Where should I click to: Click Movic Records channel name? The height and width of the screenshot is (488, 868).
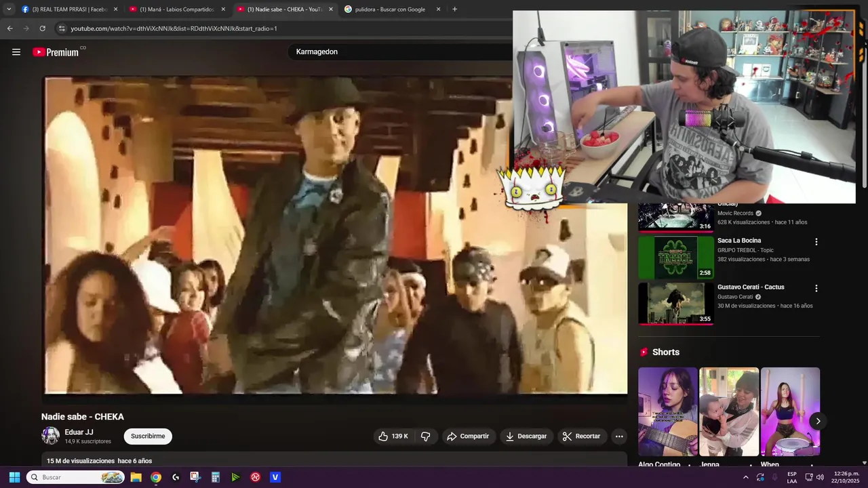point(736,213)
